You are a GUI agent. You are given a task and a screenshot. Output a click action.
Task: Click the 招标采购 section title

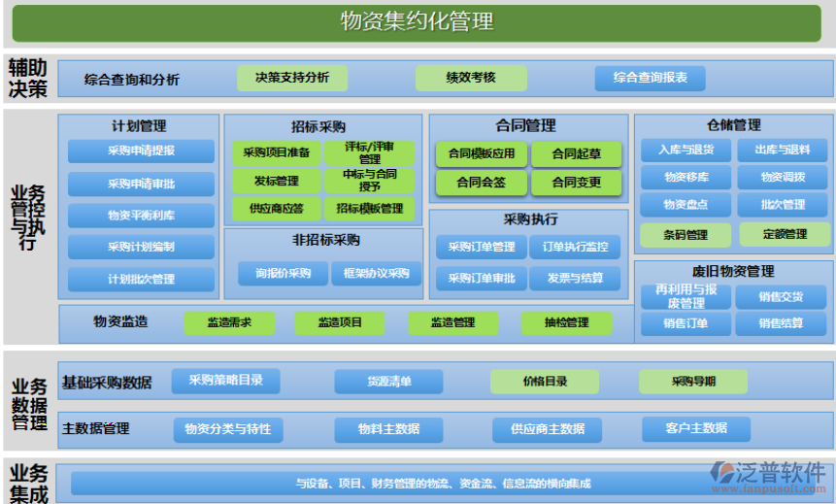coord(318,127)
